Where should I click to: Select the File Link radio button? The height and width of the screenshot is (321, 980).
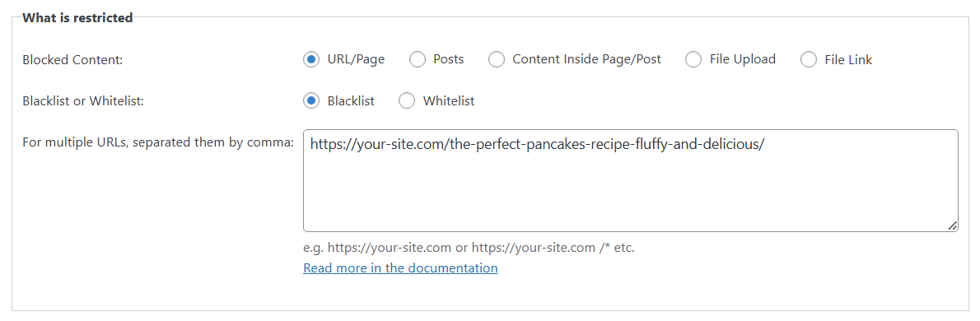tap(808, 59)
